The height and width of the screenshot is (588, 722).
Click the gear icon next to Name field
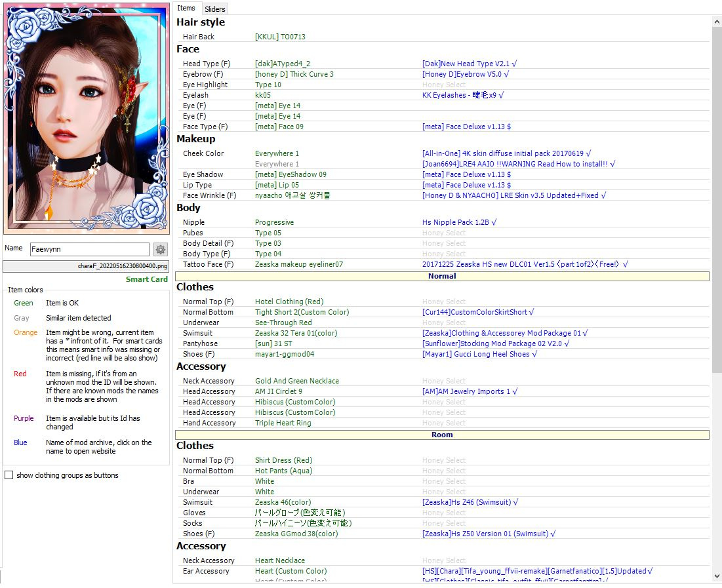pos(160,250)
